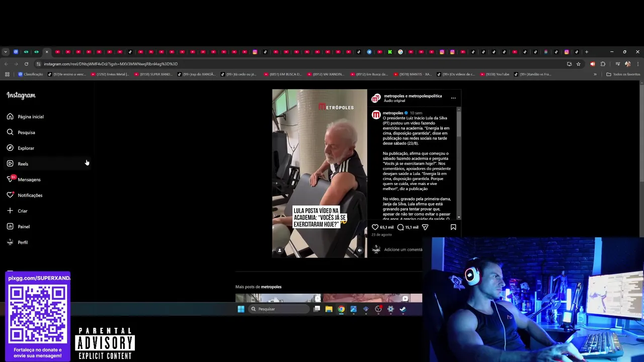Open first thumbnail under Mais posts
The image size is (644, 362).
(278, 298)
